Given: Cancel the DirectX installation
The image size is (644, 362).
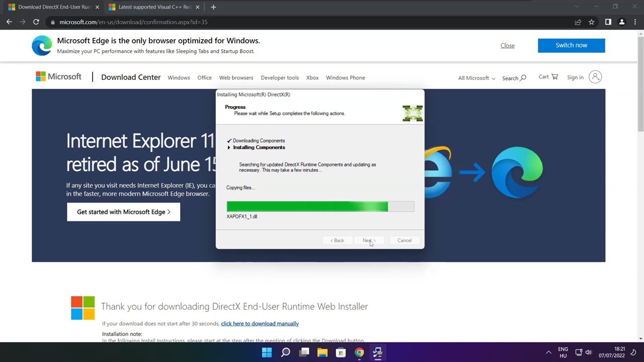Looking at the screenshot, I should [x=404, y=240].
